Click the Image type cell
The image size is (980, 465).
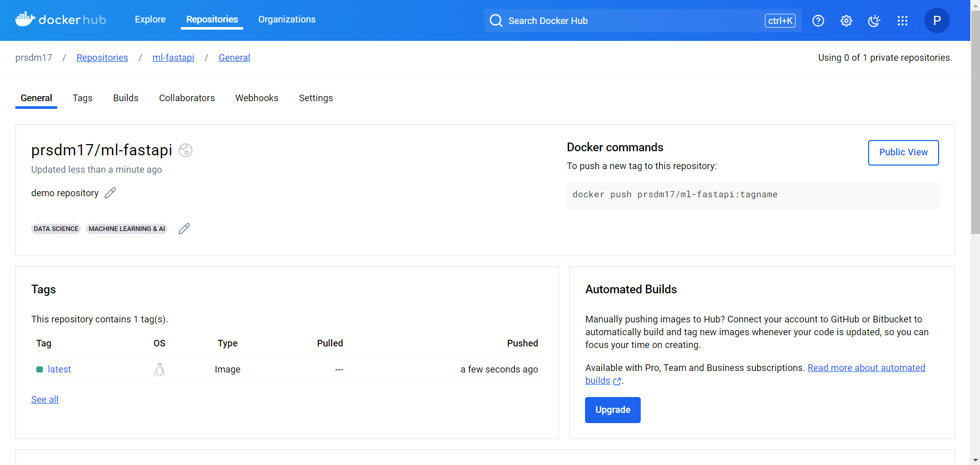pyautogui.click(x=227, y=369)
